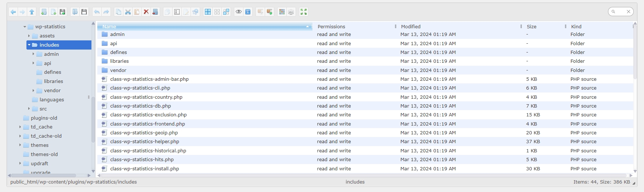Expand the themes folder in the tree
The image size is (644, 192).
coord(20,145)
